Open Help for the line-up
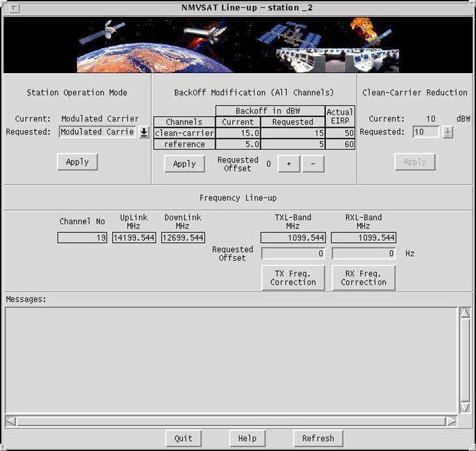Viewport: 476px width, 451px height. (x=247, y=439)
